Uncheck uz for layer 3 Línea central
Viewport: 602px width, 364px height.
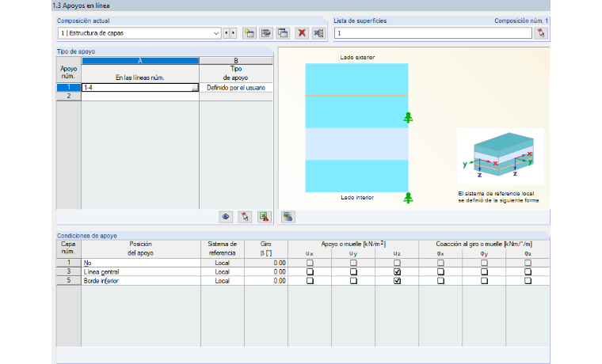pyautogui.click(x=397, y=272)
